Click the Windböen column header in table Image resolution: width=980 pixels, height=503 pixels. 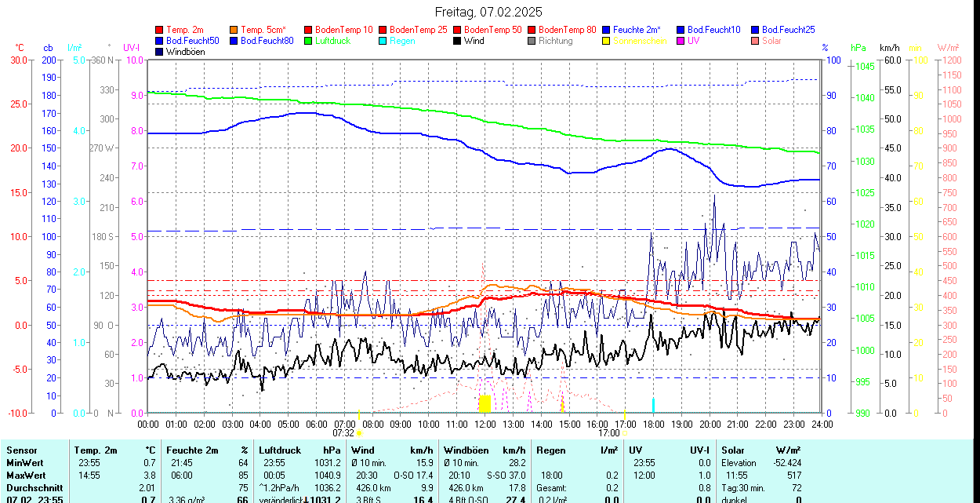466,450
